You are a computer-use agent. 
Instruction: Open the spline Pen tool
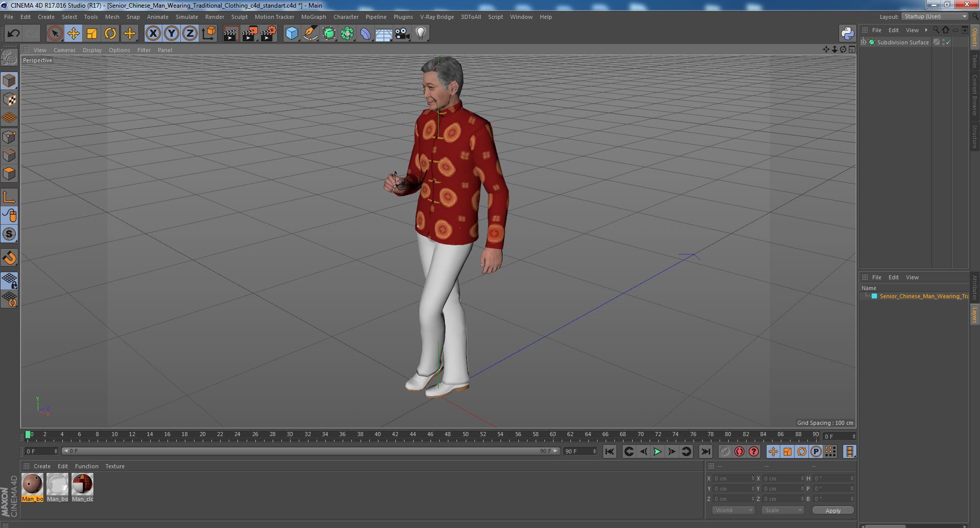310,34
